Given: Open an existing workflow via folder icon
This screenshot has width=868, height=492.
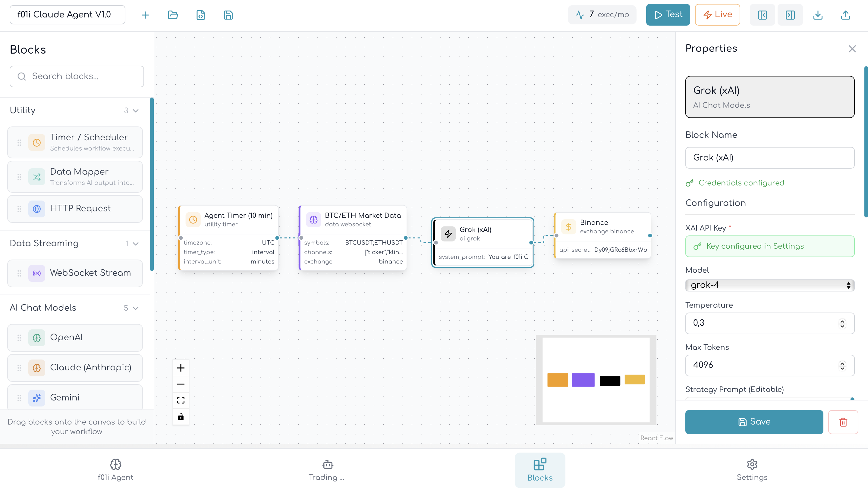Looking at the screenshot, I should tap(173, 14).
